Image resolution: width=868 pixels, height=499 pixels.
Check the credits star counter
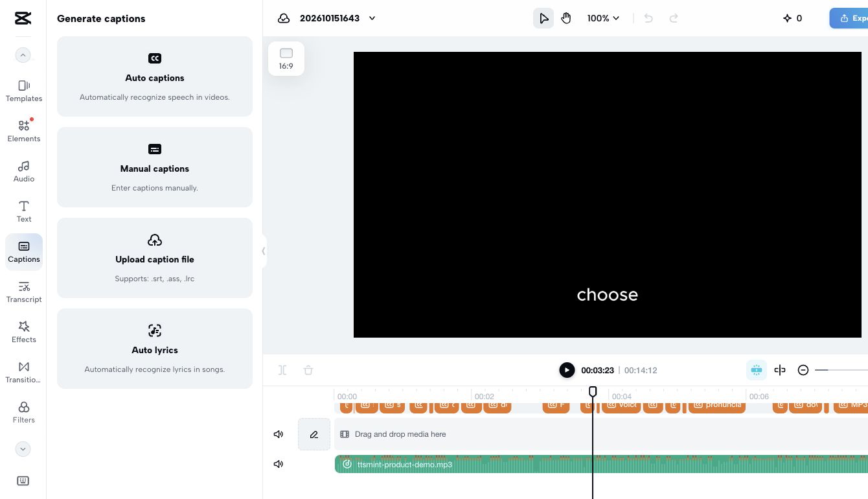pyautogui.click(x=792, y=18)
